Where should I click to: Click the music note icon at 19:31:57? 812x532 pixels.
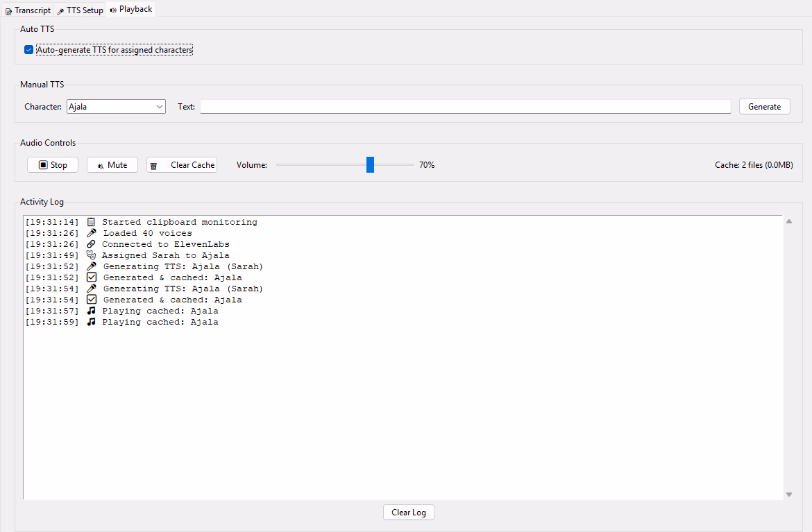pos(91,311)
